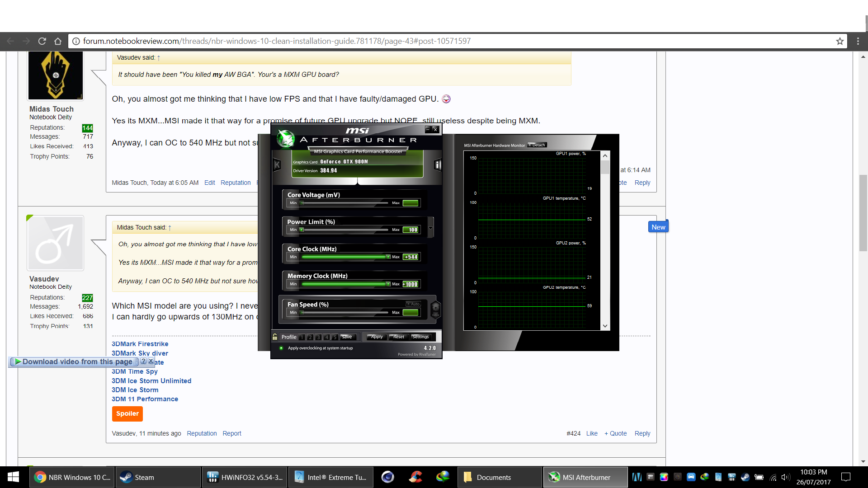This screenshot has width=868, height=488.
Task: Expand the Spoiler section
Action: point(127,414)
